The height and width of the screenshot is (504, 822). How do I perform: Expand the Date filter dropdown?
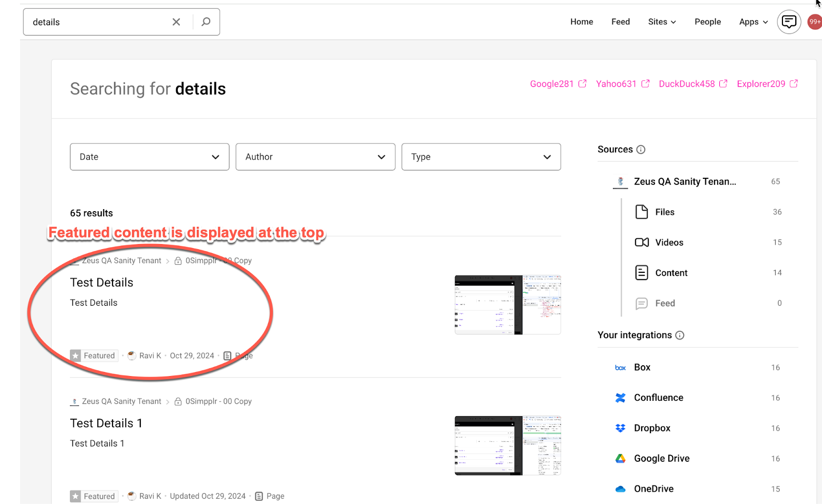pos(150,157)
